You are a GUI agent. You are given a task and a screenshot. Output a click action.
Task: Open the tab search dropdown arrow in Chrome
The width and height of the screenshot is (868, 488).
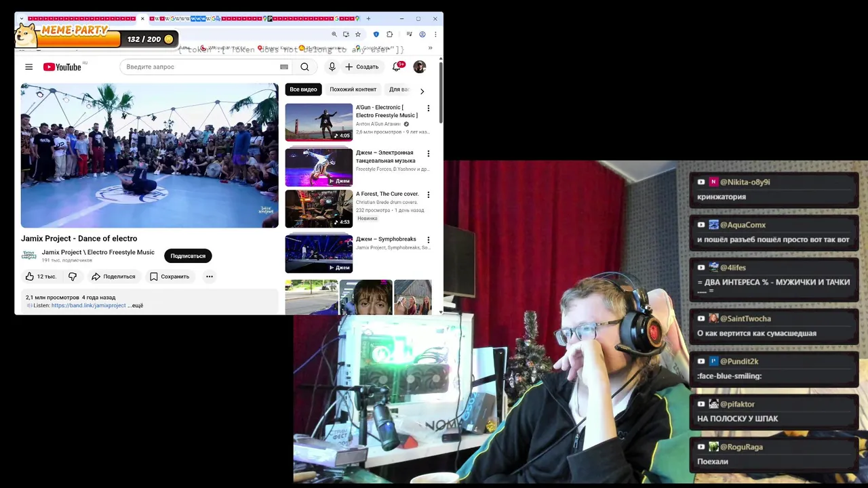click(x=22, y=19)
